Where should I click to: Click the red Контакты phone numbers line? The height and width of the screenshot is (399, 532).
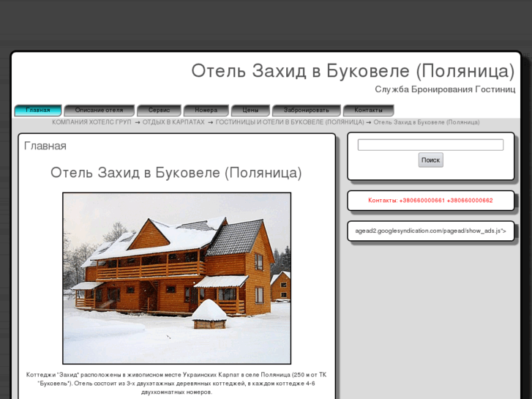[x=430, y=201]
